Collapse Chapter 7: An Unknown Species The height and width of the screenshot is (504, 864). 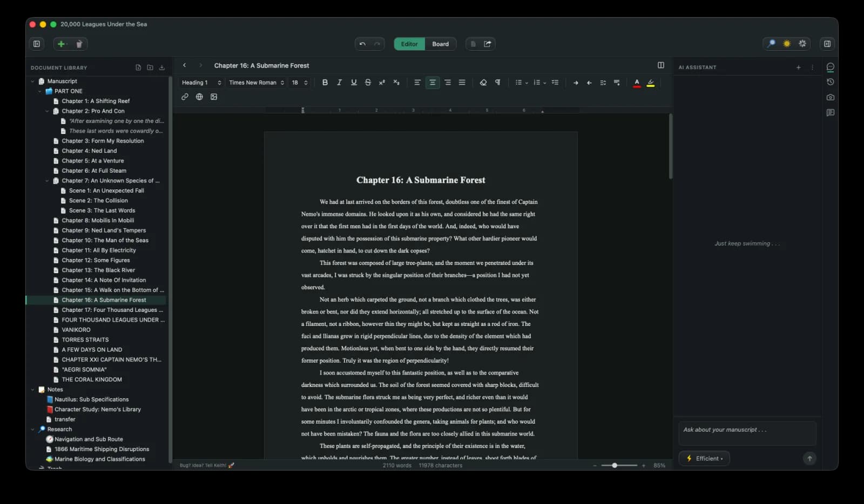tap(47, 181)
